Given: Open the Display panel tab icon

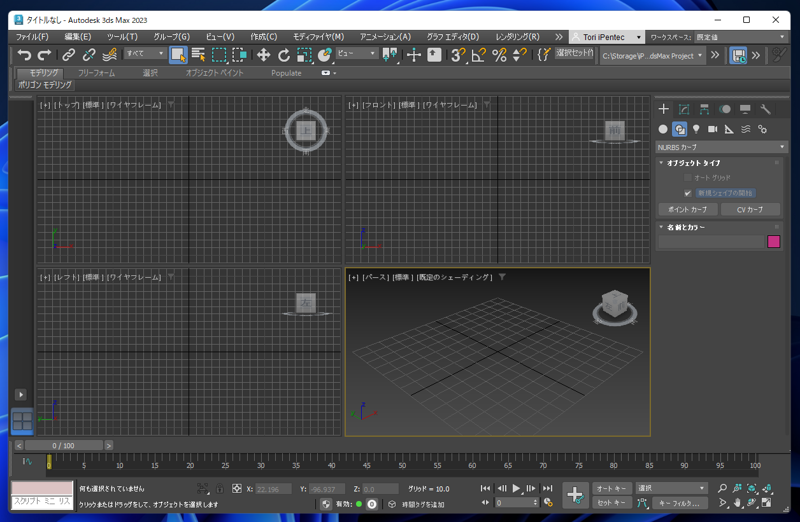Looking at the screenshot, I should point(745,109).
